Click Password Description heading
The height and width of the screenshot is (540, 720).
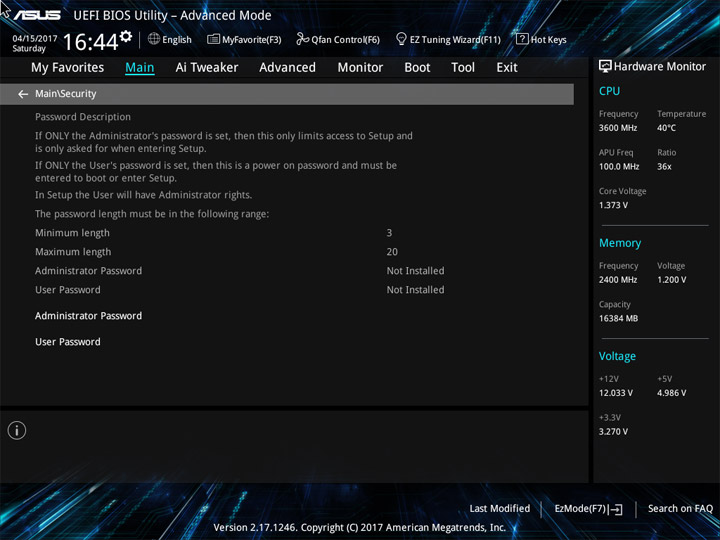(x=83, y=117)
